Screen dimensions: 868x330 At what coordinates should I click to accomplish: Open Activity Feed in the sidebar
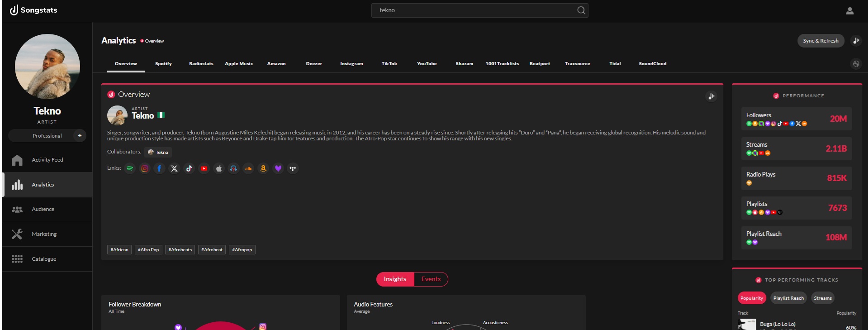pyautogui.click(x=47, y=160)
